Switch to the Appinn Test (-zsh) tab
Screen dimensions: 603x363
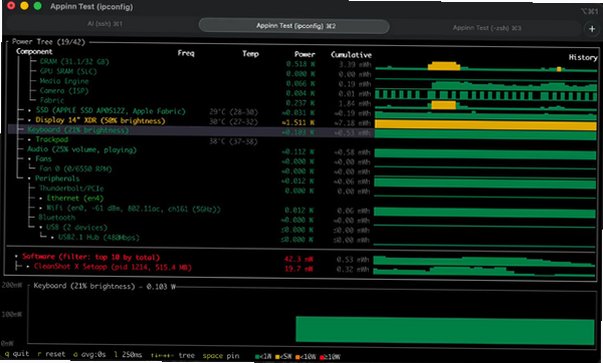pyautogui.click(x=487, y=28)
